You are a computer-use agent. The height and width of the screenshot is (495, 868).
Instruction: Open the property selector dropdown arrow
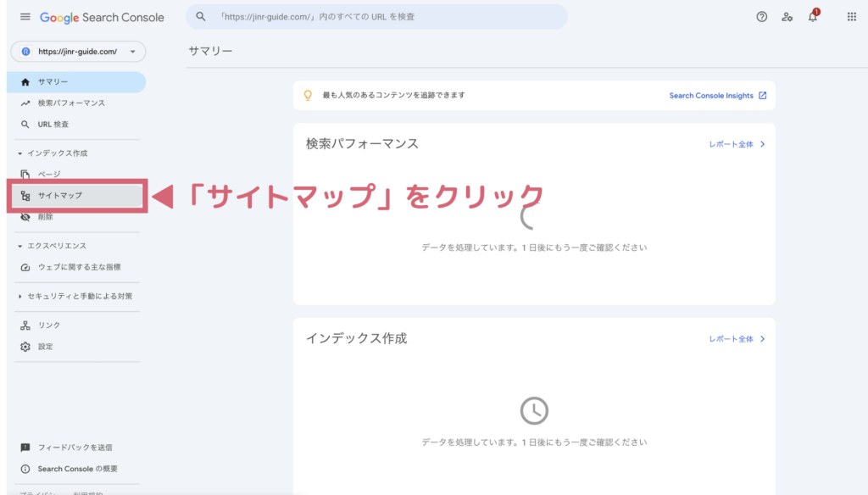[x=133, y=52]
